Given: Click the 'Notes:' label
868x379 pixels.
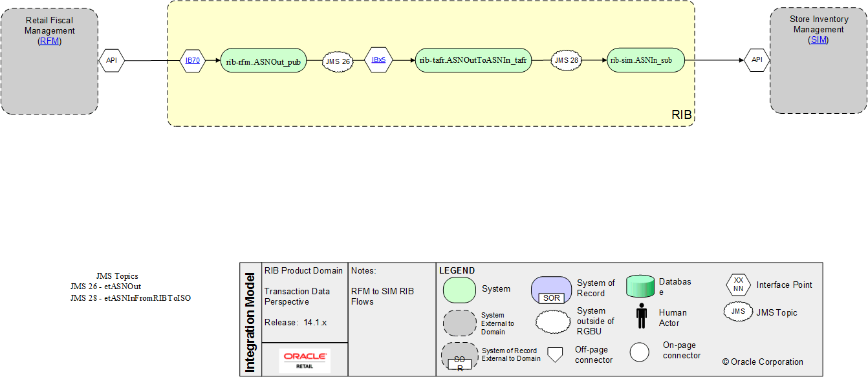Looking at the screenshot, I should [x=363, y=270].
